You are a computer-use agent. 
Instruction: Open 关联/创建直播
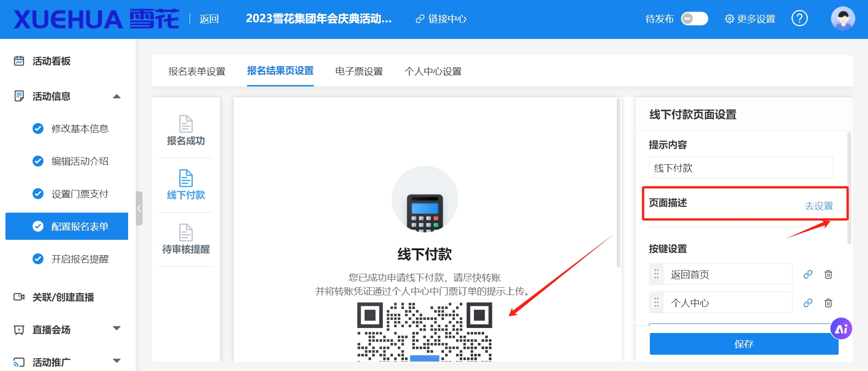pos(63,297)
